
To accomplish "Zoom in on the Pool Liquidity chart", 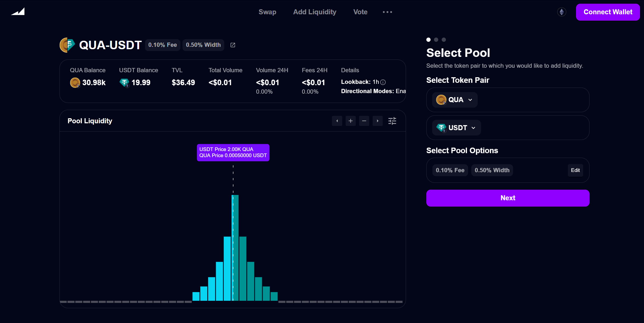I will 350,121.
